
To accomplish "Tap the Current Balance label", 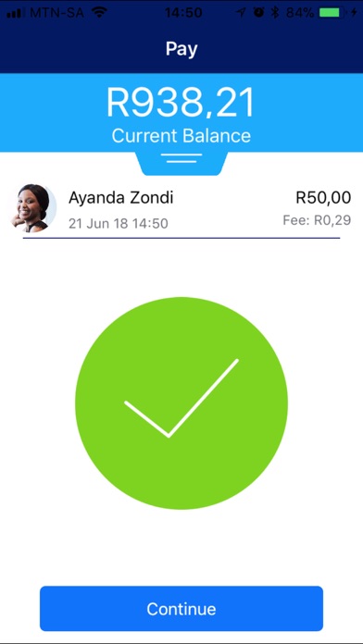I will coord(181,136).
